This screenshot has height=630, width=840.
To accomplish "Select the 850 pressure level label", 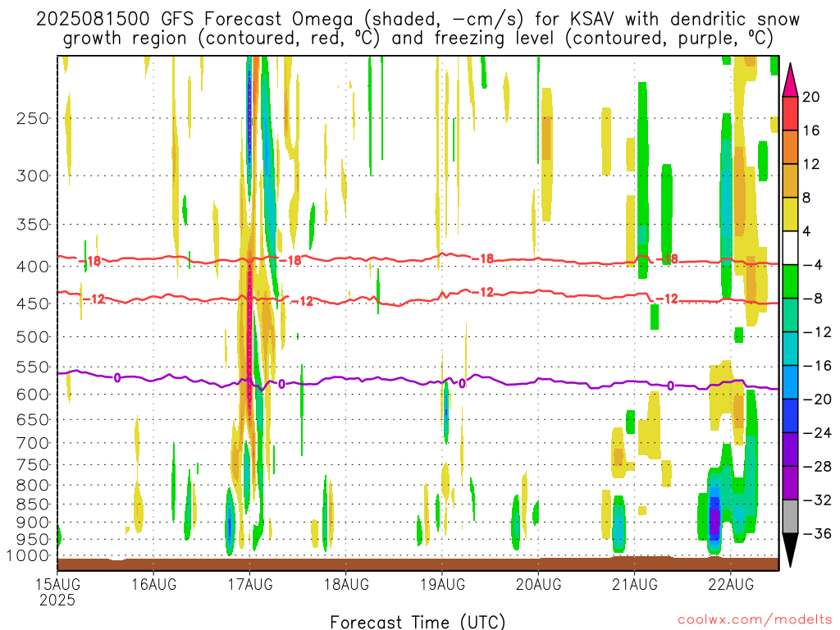I will pos(33,504).
